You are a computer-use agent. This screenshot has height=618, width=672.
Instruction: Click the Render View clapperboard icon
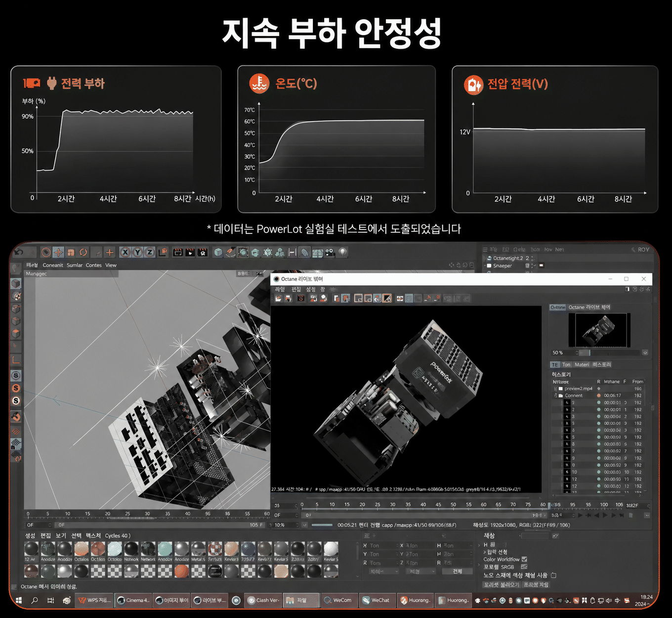click(177, 252)
